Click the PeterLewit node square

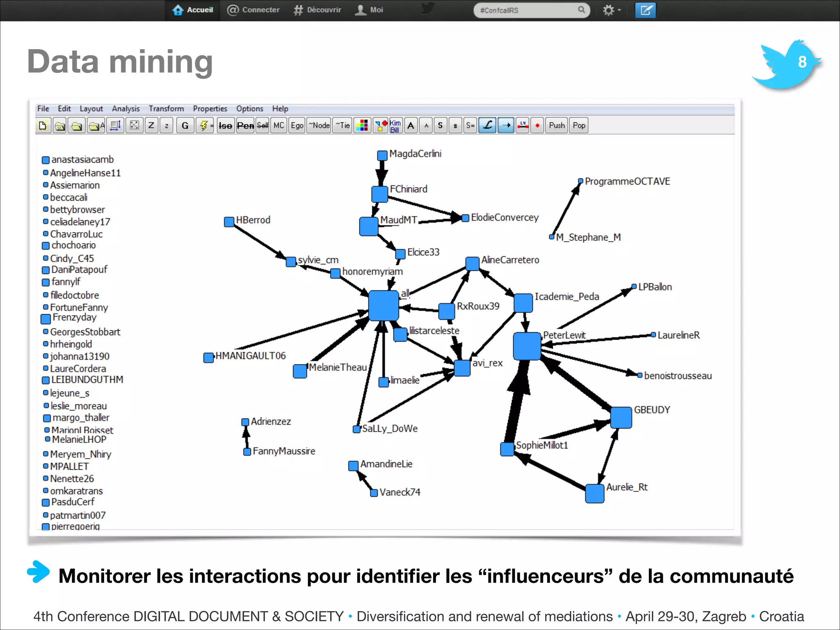point(527,346)
